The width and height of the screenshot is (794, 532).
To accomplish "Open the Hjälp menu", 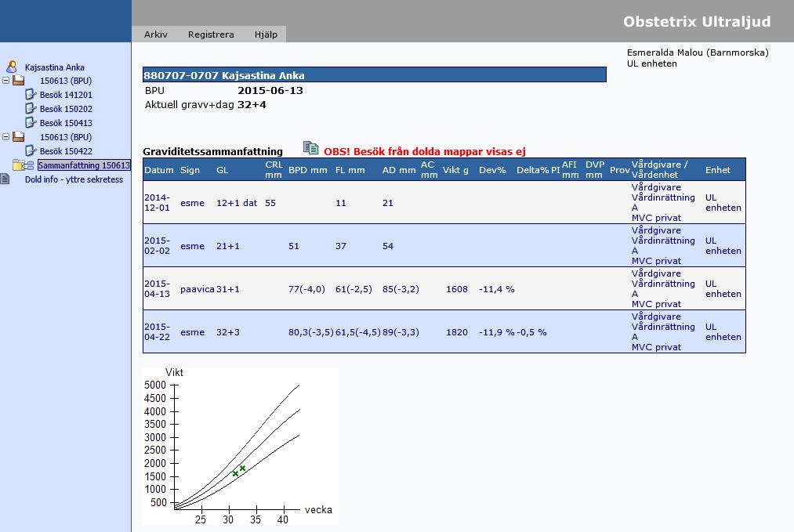I will pos(266,34).
